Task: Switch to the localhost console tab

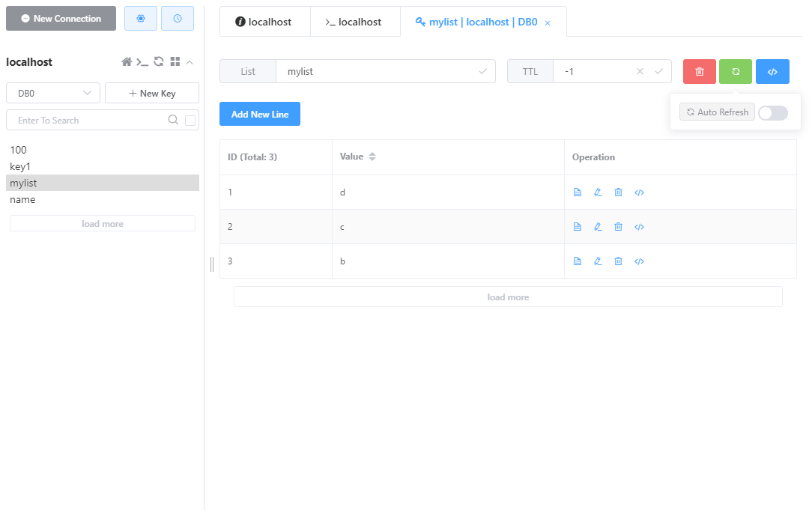Action: 355,22
